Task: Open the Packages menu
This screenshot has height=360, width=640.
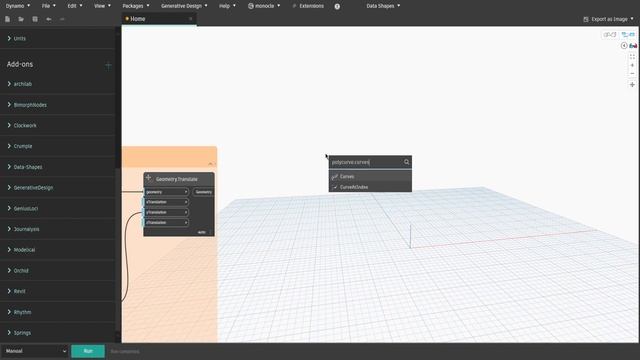Action: point(136,6)
